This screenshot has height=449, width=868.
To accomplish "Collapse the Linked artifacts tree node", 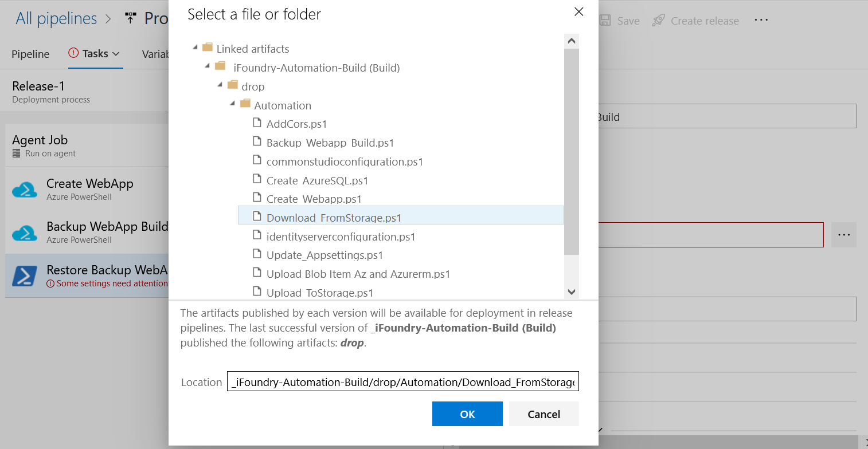I will 196,49.
